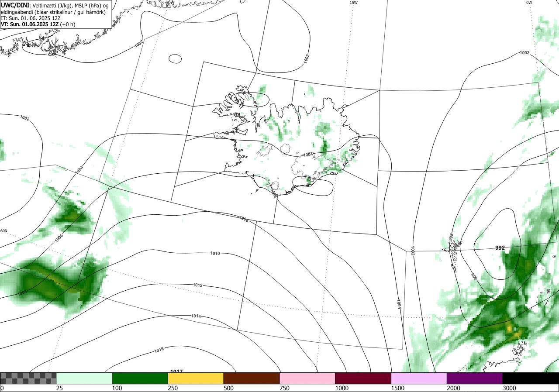Select the '1010' isobar label
559x392 pixels.
click(215, 253)
